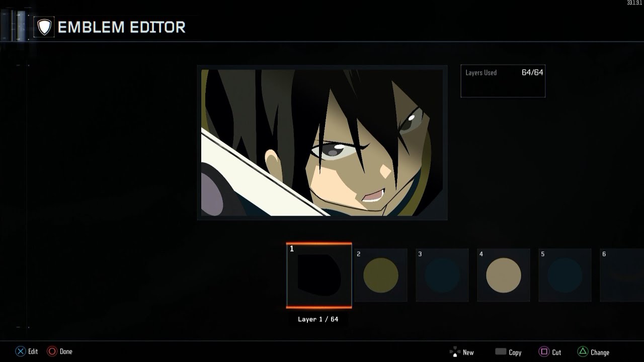The height and width of the screenshot is (362, 644).
Task: Click the version number 33.1.9.1
Action: point(634,3)
